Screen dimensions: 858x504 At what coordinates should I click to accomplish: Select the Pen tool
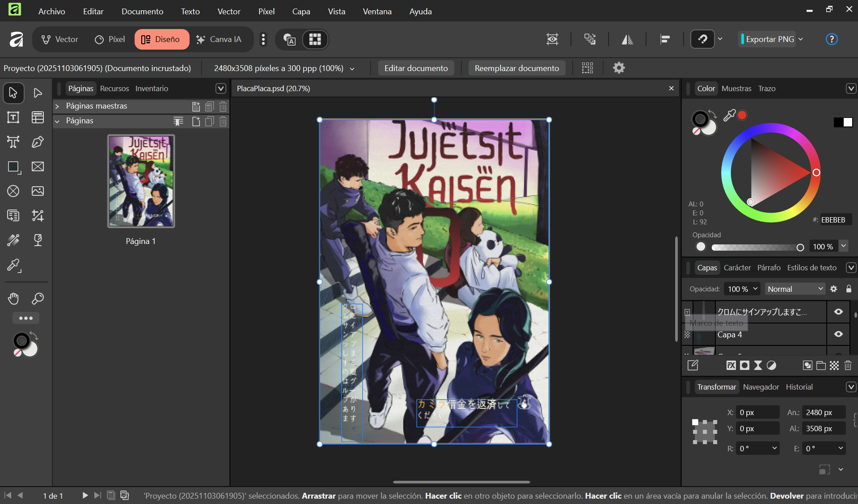click(x=38, y=142)
